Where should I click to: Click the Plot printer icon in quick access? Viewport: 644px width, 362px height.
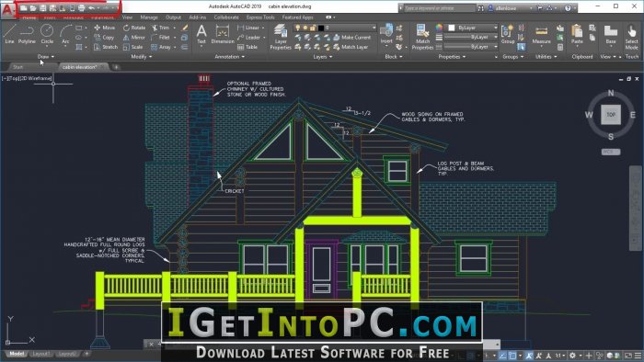(x=81, y=7)
